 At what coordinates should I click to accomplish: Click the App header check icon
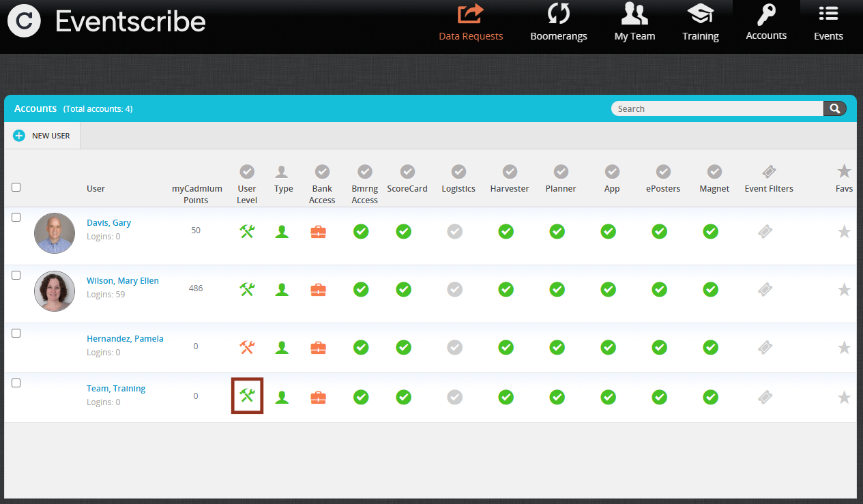click(x=612, y=171)
